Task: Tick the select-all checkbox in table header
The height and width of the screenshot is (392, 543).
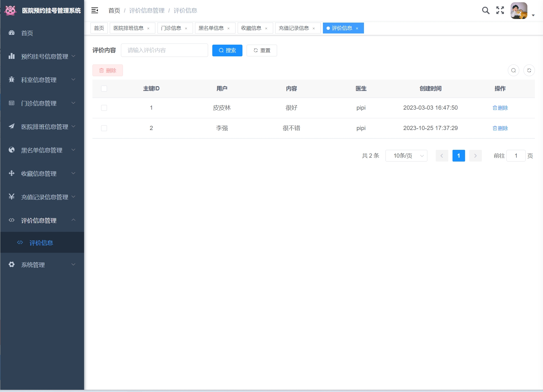Action: tap(104, 88)
